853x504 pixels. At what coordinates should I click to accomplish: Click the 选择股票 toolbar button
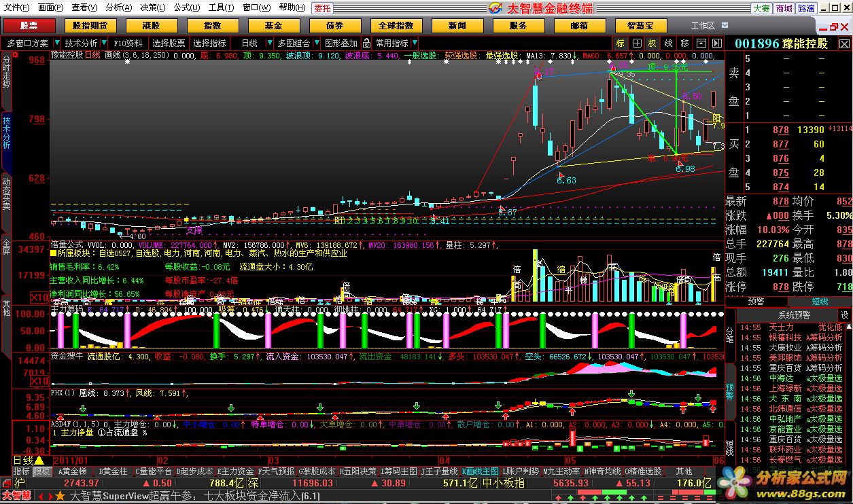[x=169, y=43]
